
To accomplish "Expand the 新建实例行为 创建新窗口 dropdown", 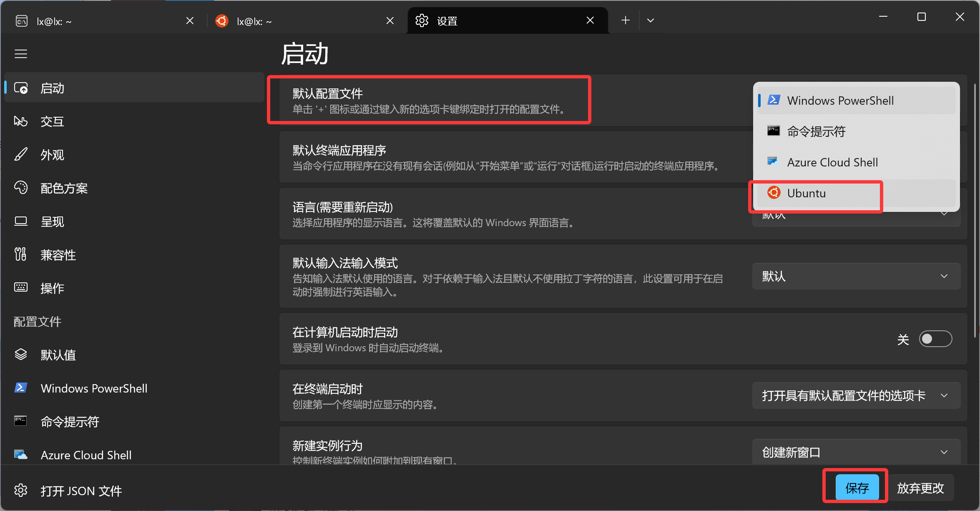I will (x=856, y=452).
